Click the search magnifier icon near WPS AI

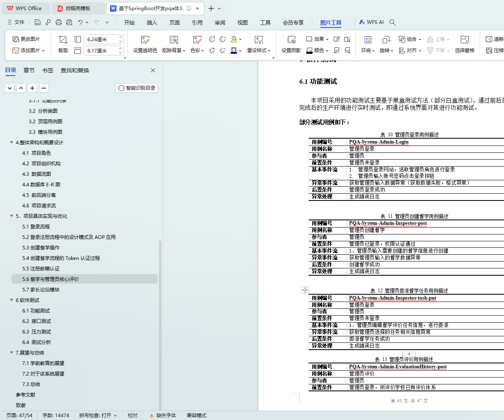[392, 22]
